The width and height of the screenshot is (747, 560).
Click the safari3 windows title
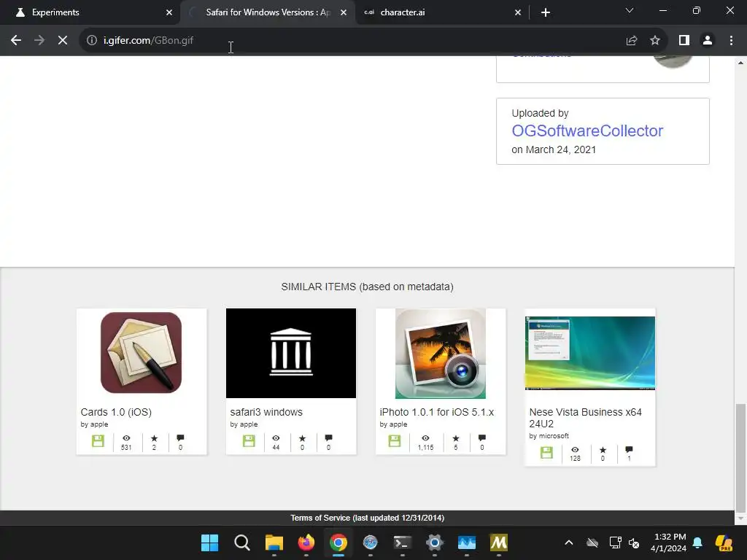266,412
